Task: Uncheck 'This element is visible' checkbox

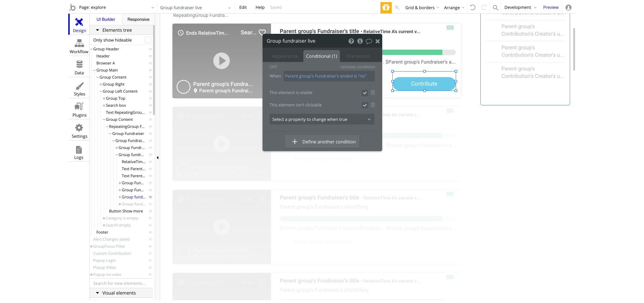Action: [365, 93]
